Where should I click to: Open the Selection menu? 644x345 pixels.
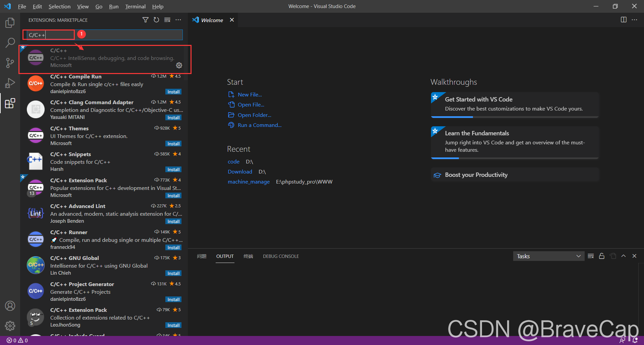click(x=59, y=6)
